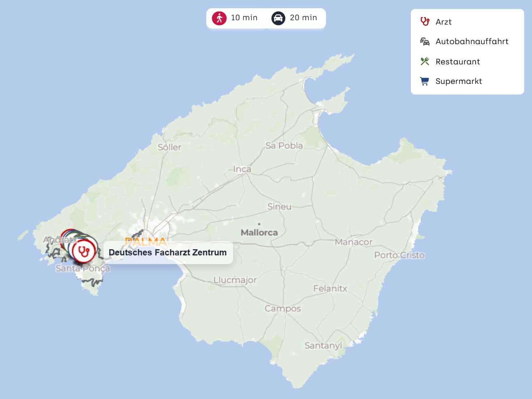Click the Santanyí town label
Screen dimensions: 532x399
(x=323, y=346)
